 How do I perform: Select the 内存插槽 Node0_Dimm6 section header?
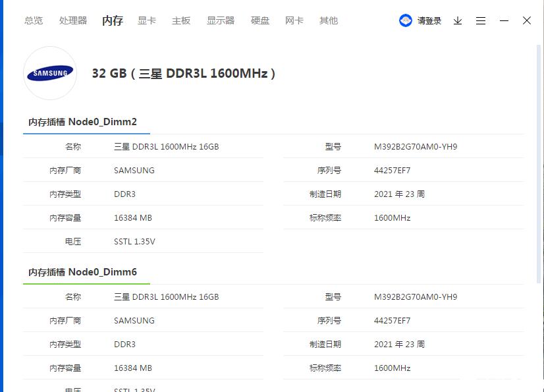click(x=82, y=272)
